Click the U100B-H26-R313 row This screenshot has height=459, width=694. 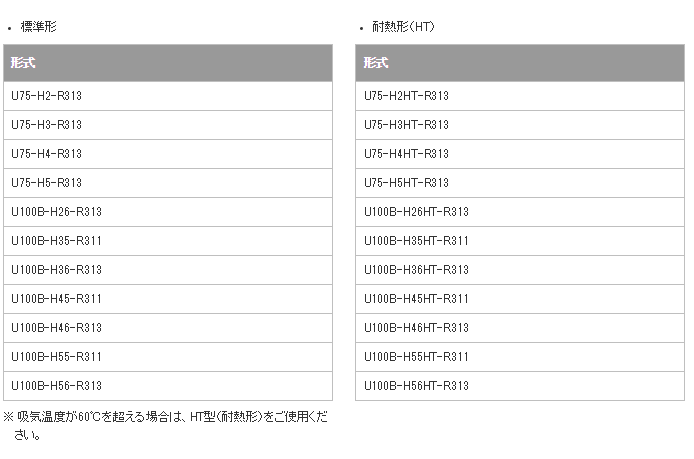[56, 212]
